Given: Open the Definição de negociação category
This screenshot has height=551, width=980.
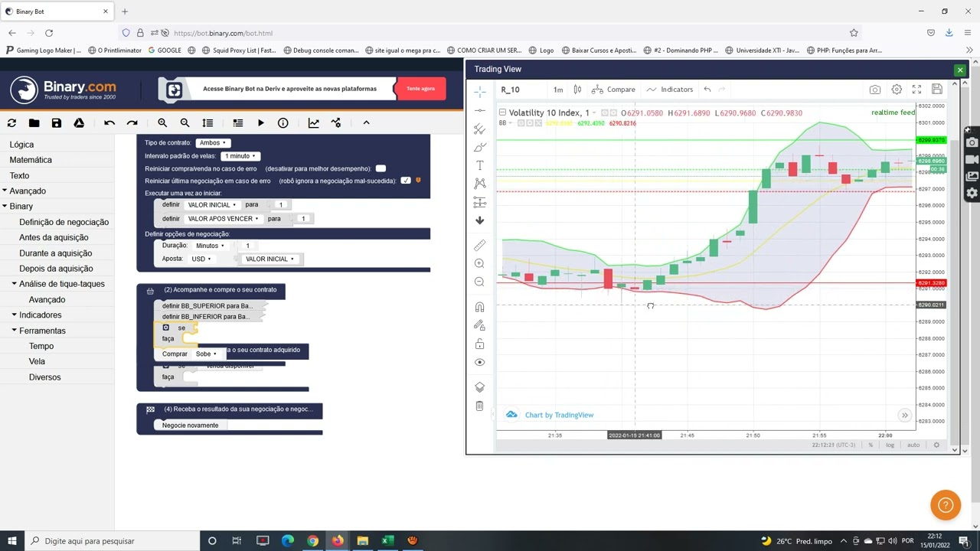Looking at the screenshot, I should pyautogui.click(x=64, y=222).
